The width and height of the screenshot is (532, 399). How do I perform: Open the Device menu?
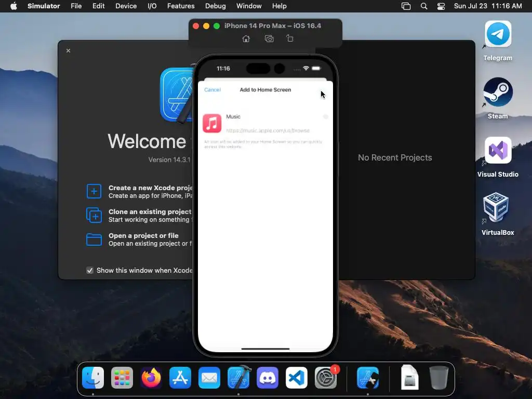click(x=126, y=6)
